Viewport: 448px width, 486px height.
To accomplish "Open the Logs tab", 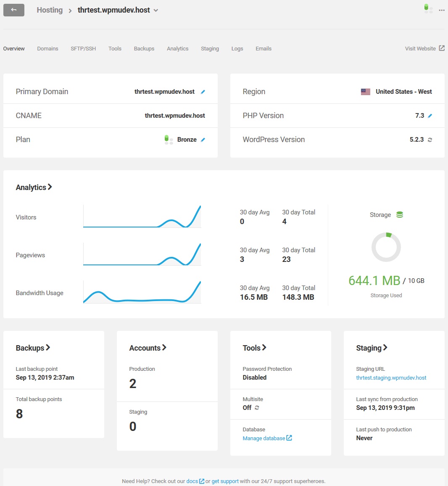I will point(237,49).
